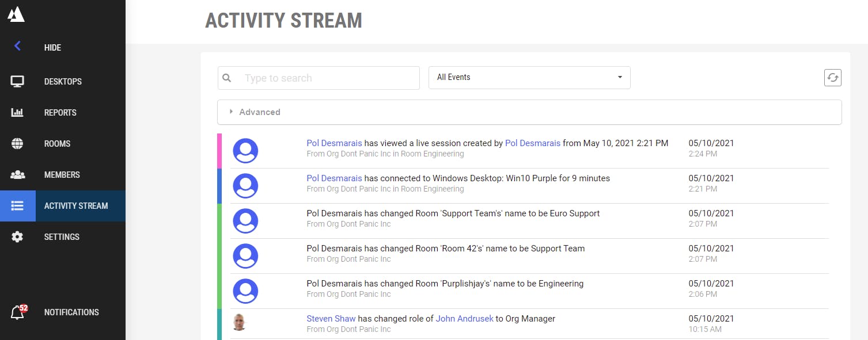Click the Activity Stream list icon

(17, 206)
